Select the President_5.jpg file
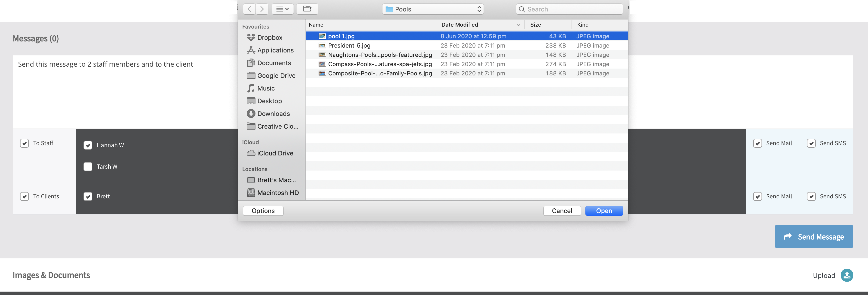The height and width of the screenshot is (295, 868). click(467, 45)
